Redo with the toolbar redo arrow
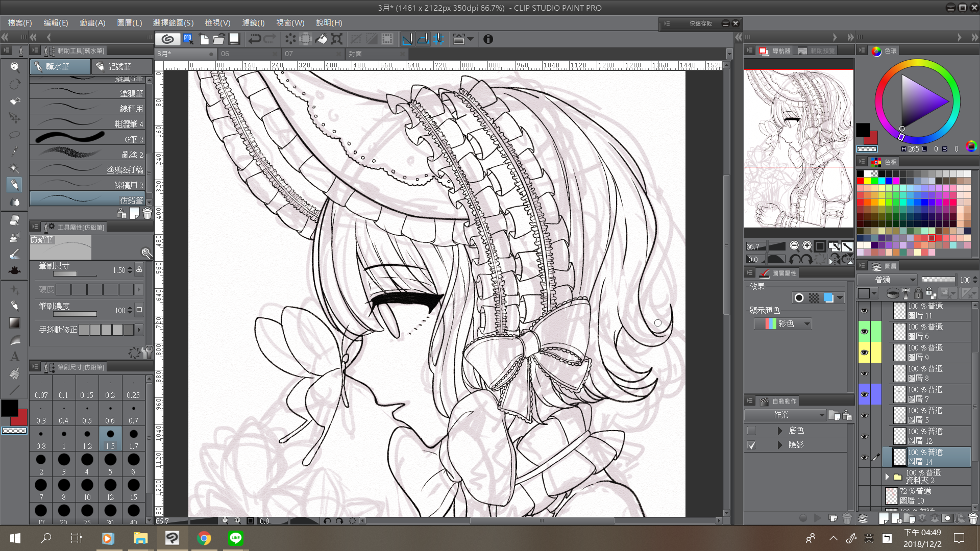 270,39
